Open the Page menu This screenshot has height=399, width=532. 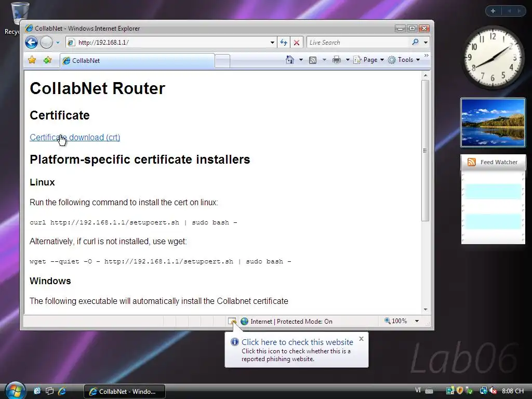point(369,60)
